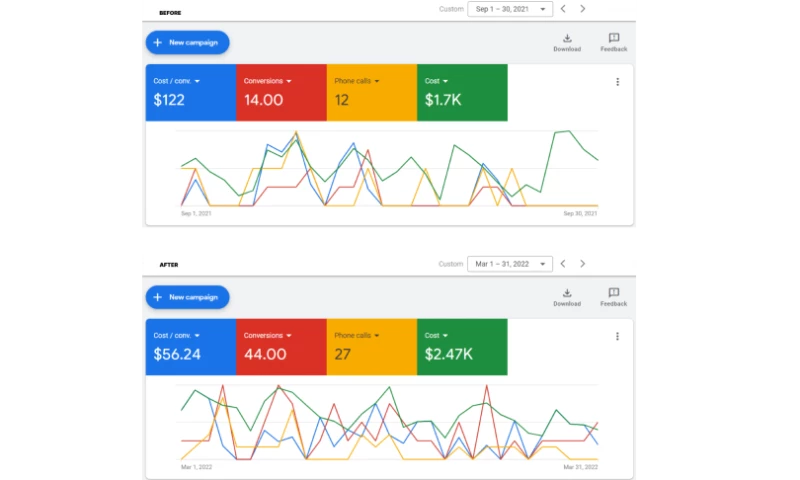
Task: Select the green Cost tile showing $2.47K
Action: point(462,347)
